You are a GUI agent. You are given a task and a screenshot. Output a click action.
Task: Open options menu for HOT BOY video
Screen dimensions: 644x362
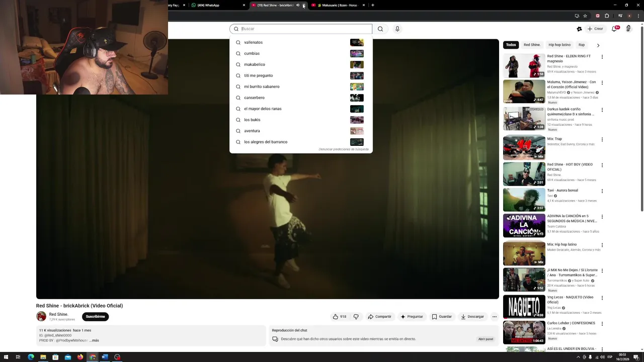pyautogui.click(x=602, y=165)
